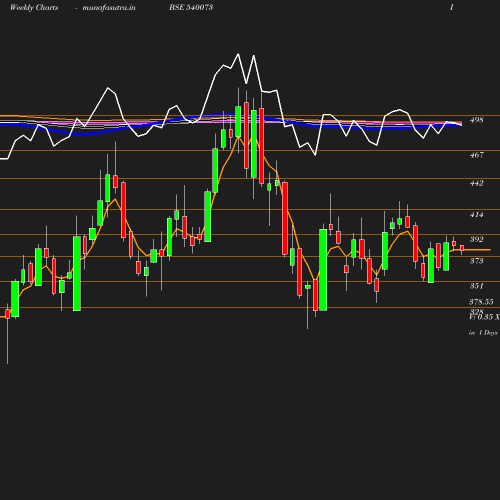Open the munafasutra.in watermark label

coord(109,8)
